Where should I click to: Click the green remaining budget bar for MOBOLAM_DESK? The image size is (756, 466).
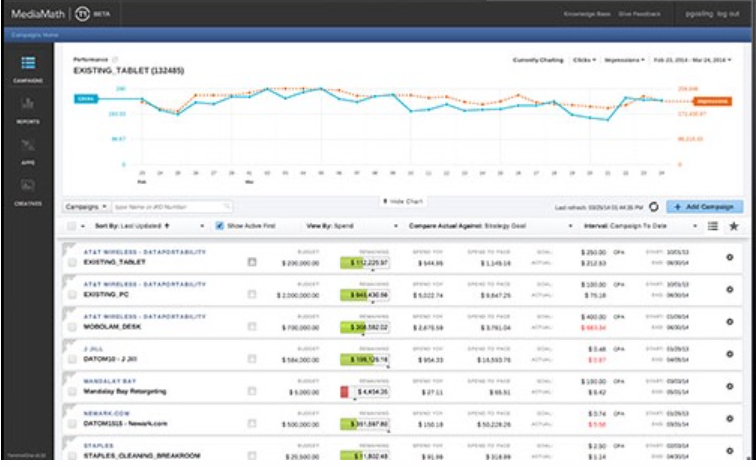point(365,327)
